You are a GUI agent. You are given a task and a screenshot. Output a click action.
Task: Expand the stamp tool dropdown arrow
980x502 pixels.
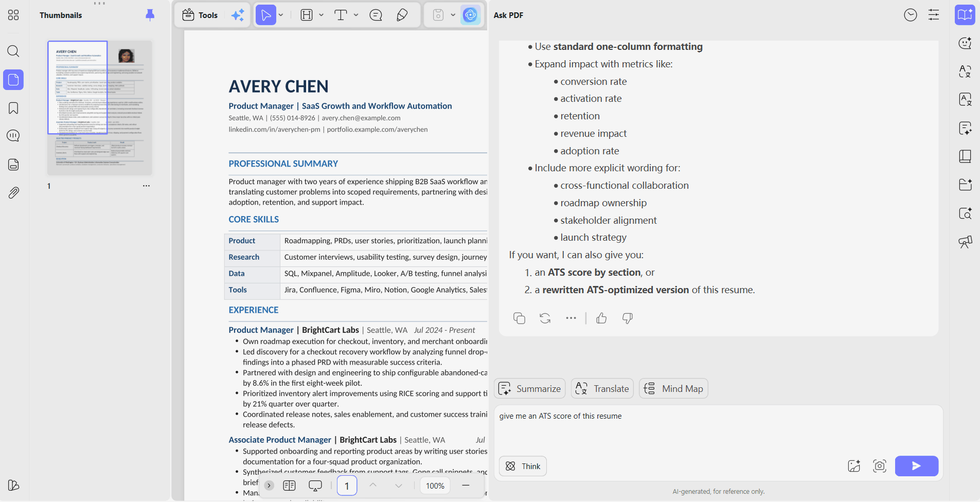453,15
